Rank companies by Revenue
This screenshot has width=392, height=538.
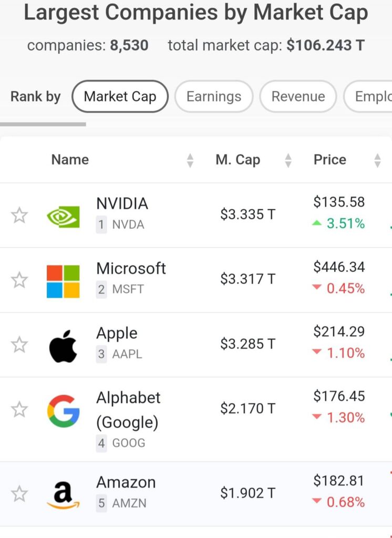(298, 97)
